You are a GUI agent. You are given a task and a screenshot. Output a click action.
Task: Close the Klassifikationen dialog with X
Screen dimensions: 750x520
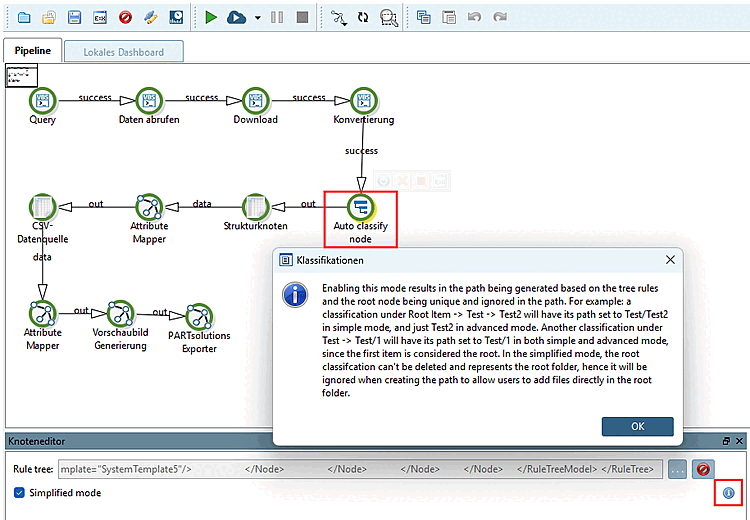point(670,260)
